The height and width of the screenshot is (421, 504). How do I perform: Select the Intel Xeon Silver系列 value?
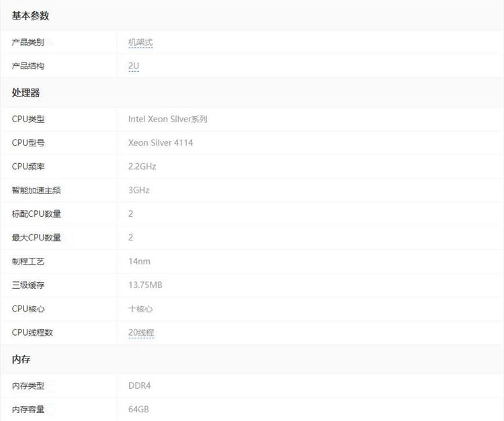167,119
